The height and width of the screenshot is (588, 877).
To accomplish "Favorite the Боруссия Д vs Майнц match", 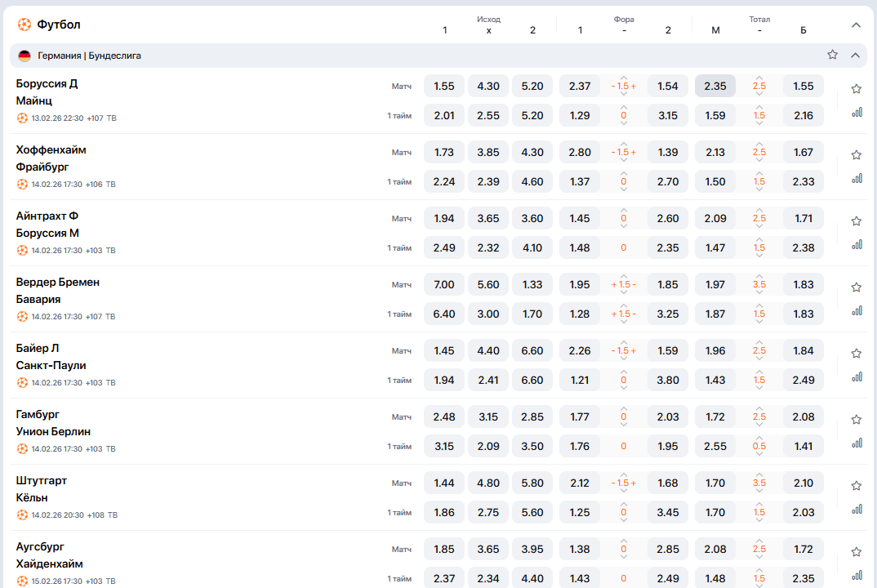I will (x=856, y=89).
